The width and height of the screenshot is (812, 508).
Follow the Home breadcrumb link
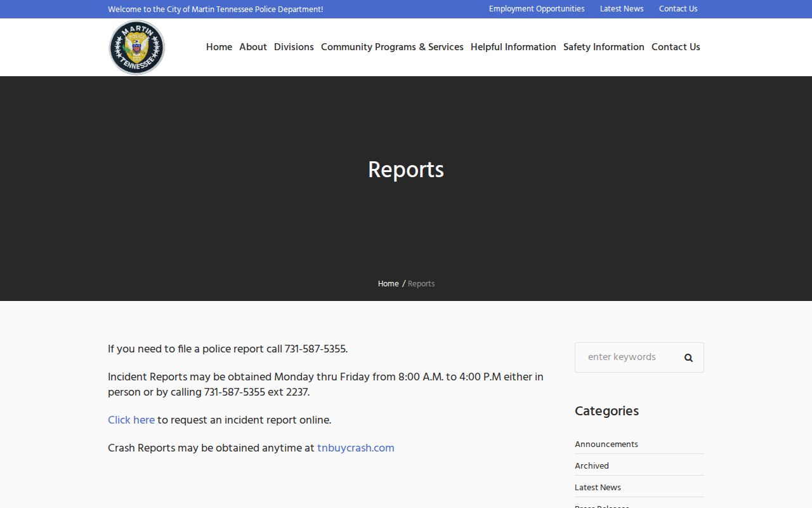click(x=388, y=284)
